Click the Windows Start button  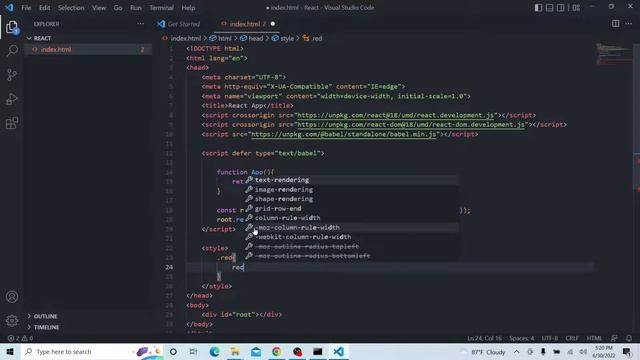point(10,351)
